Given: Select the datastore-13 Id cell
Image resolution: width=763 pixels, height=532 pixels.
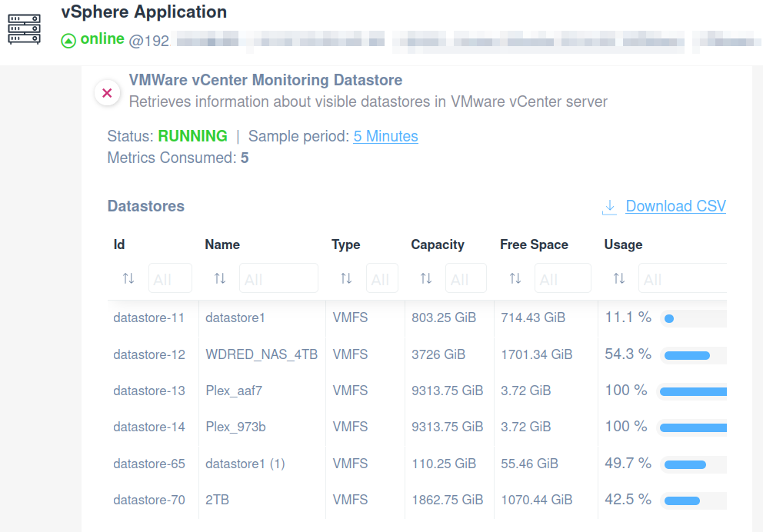Looking at the screenshot, I should tap(149, 391).
